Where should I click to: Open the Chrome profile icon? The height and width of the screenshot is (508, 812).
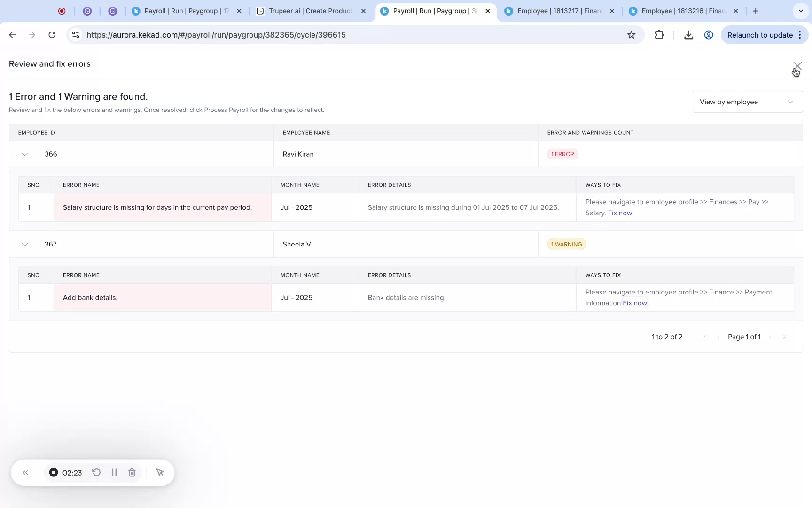pyautogui.click(x=709, y=34)
